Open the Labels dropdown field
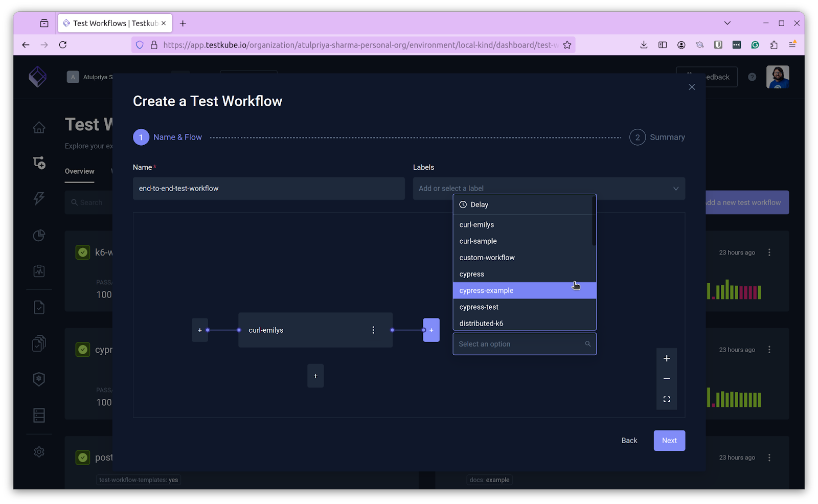818x504 pixels. tap(549, 189)
